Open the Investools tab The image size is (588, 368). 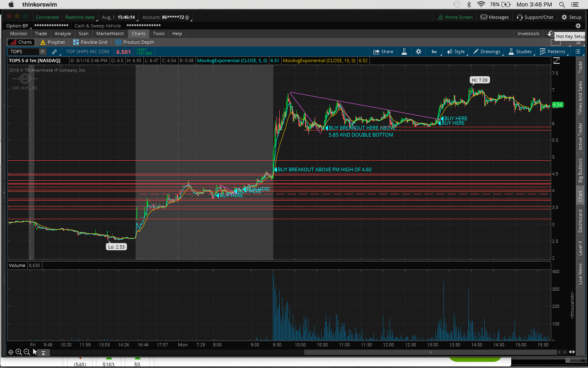pos(528,34)
